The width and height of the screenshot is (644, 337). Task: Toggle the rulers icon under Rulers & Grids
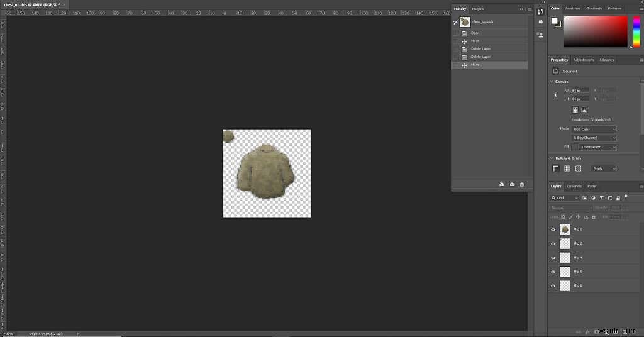point(556,168)
